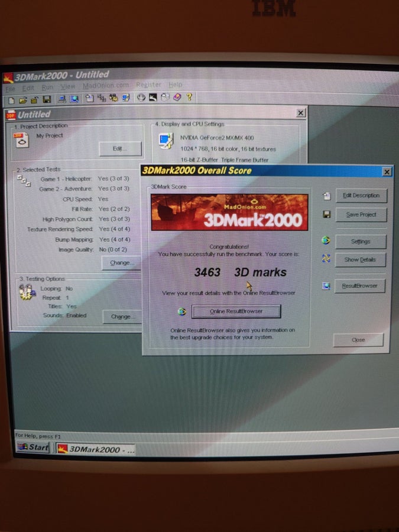Click the icon beside ResultBrowser button
The width and height of the screenshot is (399, 532).
pyautogui.click(x=326, y=286)
